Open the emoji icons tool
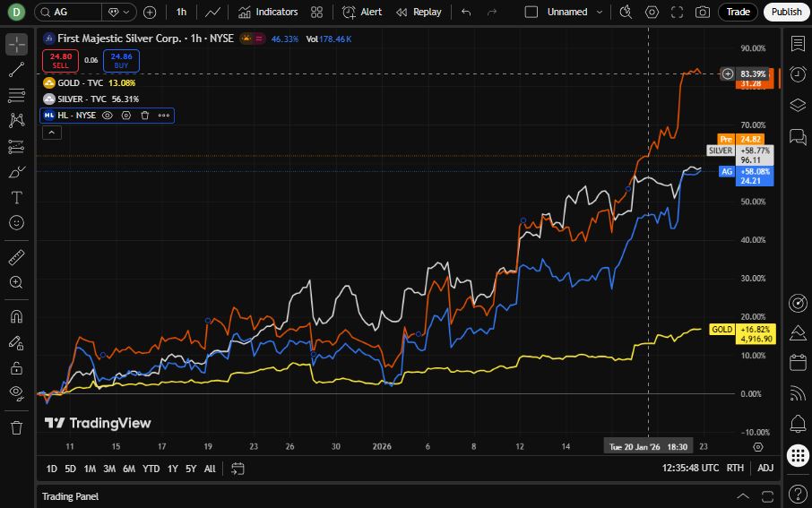 16,223
